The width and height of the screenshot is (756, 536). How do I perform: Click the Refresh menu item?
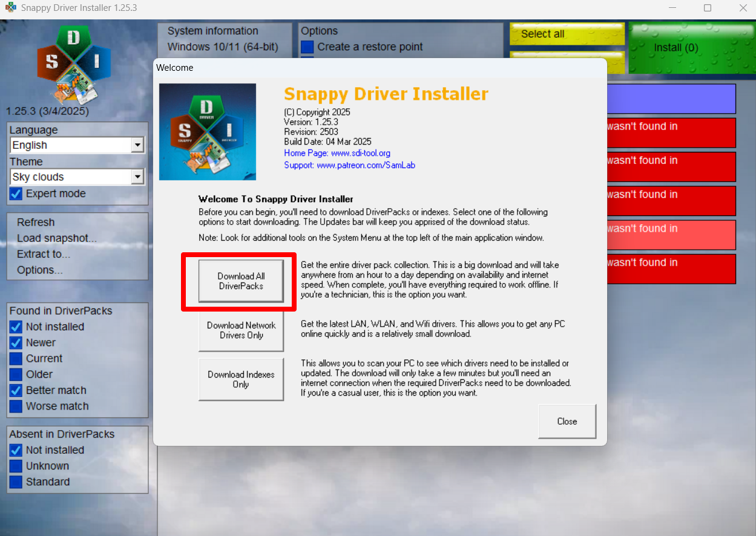click(36, 223)
